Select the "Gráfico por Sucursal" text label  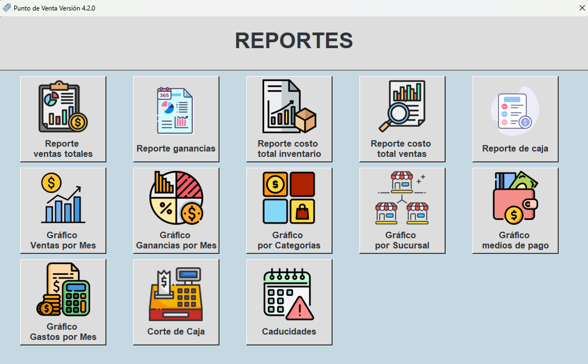pos(402,241)
